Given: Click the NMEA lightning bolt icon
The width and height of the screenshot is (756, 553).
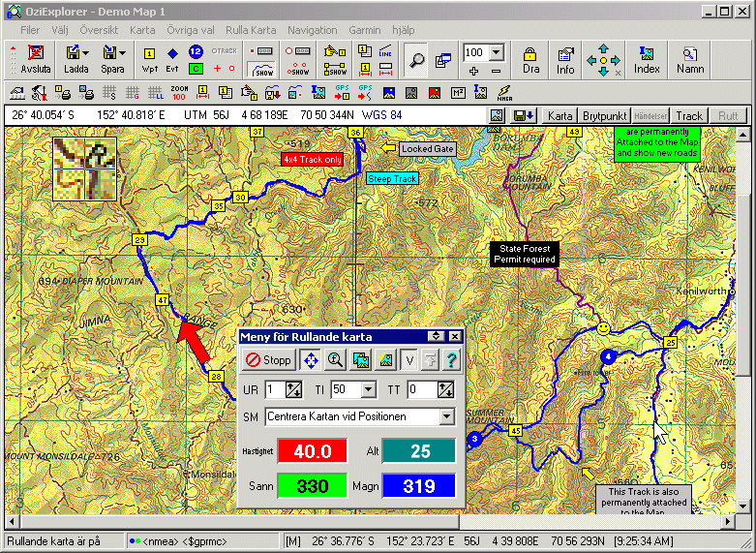Looking at the screenshot, I should 504,93.
